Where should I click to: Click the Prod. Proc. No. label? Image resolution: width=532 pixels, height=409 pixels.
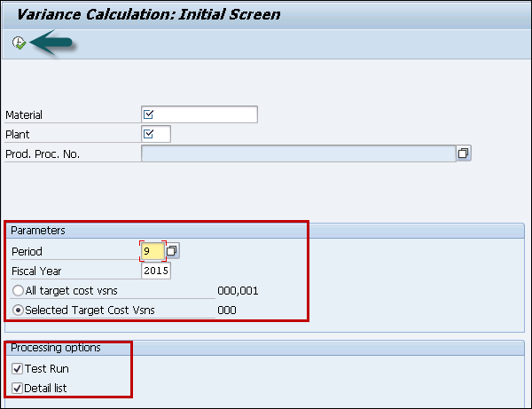(x=41, y=154)
